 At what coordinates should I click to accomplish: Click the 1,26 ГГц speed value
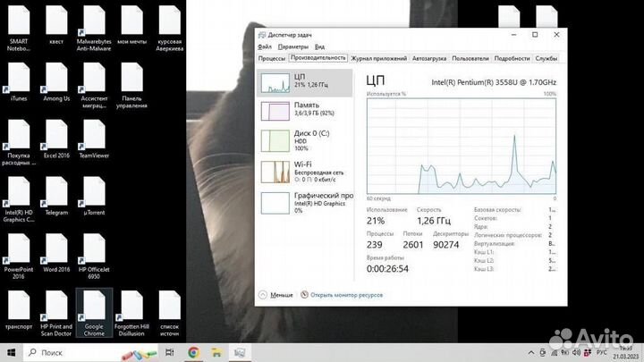[x=434, y=221]
